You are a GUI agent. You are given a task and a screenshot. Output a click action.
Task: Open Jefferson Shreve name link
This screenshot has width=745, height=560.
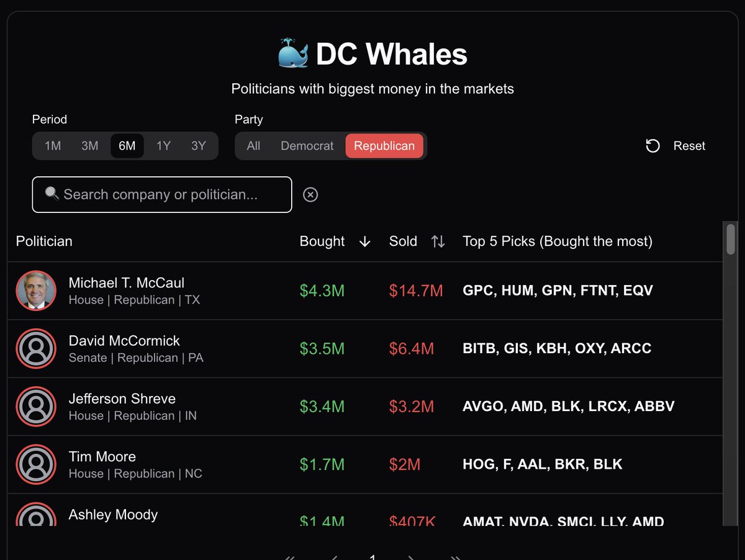coord(122,399)
